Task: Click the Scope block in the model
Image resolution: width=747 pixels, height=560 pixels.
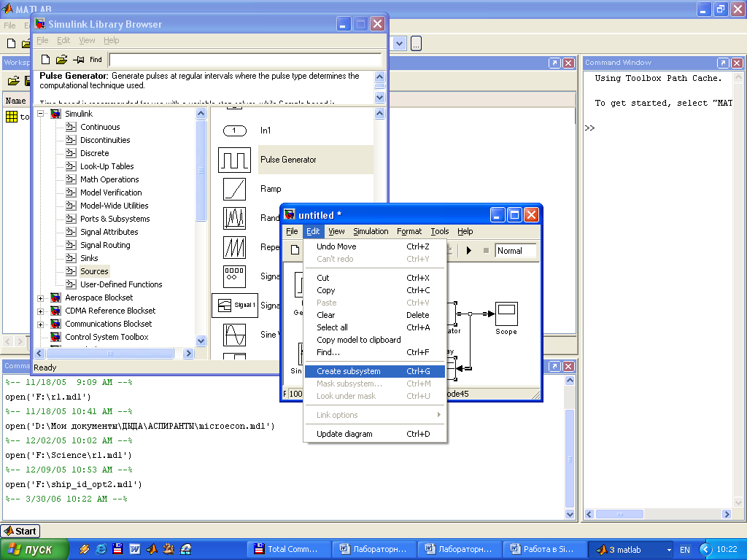Action: pos(506,314)
